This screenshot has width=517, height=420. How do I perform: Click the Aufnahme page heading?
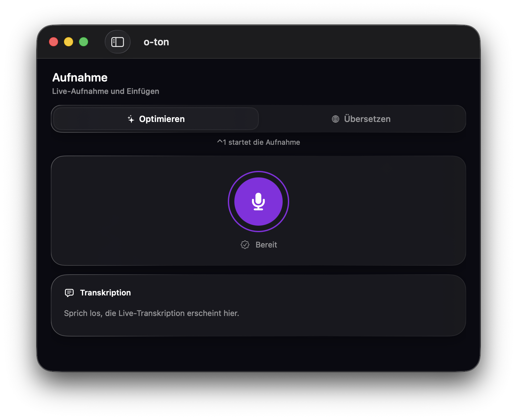(79, 78)
